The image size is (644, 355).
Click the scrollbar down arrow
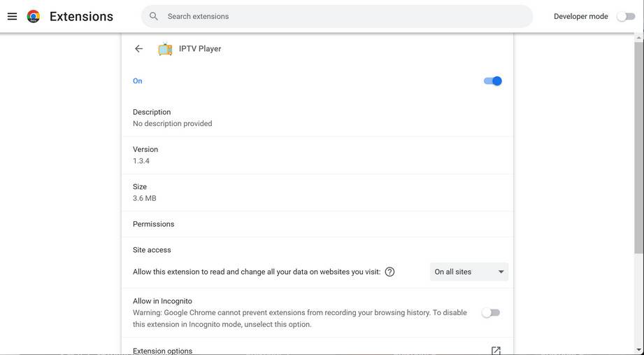tap(639, 349)
